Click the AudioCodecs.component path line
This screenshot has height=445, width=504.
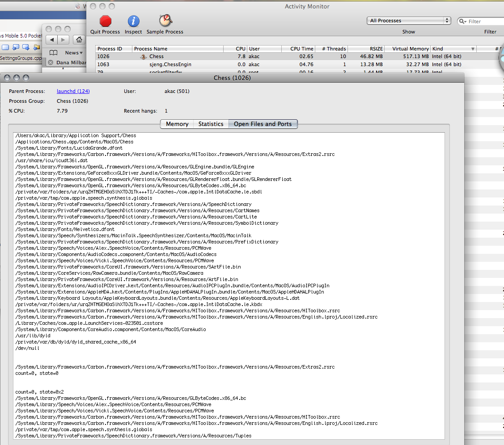116,254
